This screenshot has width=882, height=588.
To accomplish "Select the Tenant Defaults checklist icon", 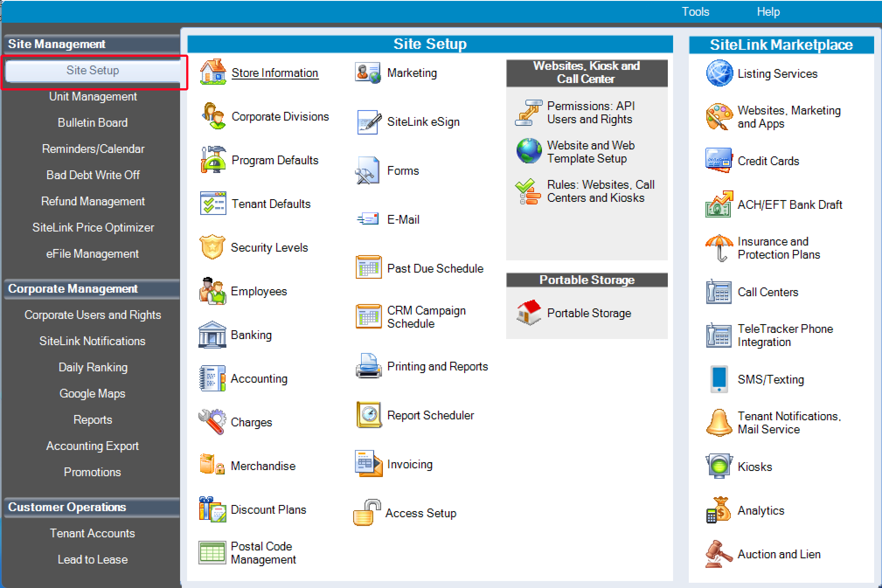I will tap(213, 203).
